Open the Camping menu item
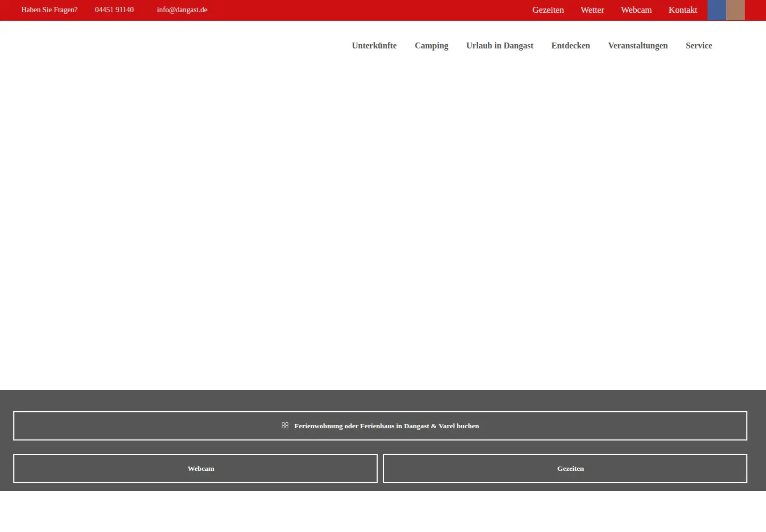Image resolution: width=766 pixels, height=532 pixels. (x=431, y=46)
